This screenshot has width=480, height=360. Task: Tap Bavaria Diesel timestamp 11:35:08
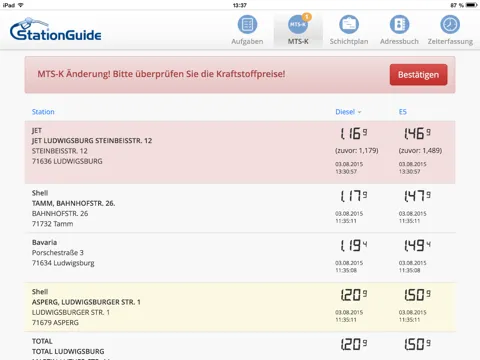coord(346,270)
